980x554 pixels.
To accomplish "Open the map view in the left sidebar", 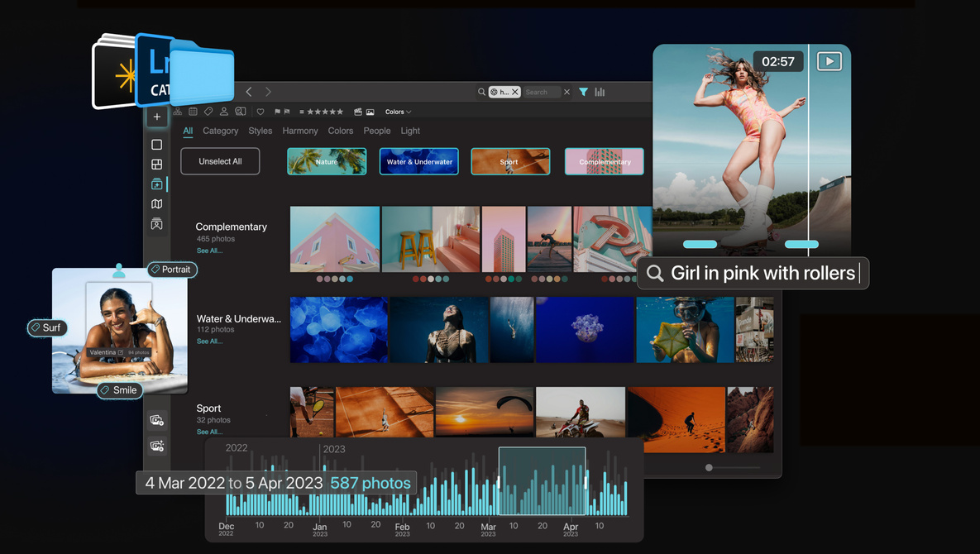I will point(157,203).
